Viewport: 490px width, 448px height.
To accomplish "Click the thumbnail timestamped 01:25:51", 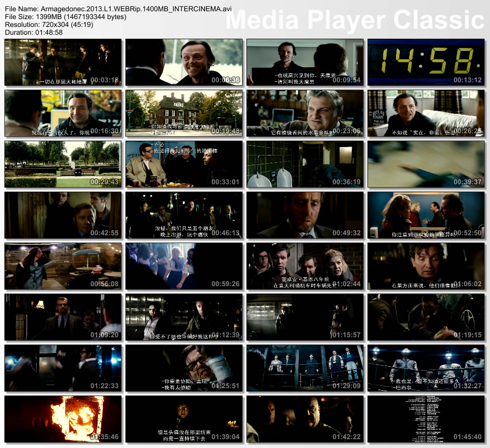I will tap(184, 368).
